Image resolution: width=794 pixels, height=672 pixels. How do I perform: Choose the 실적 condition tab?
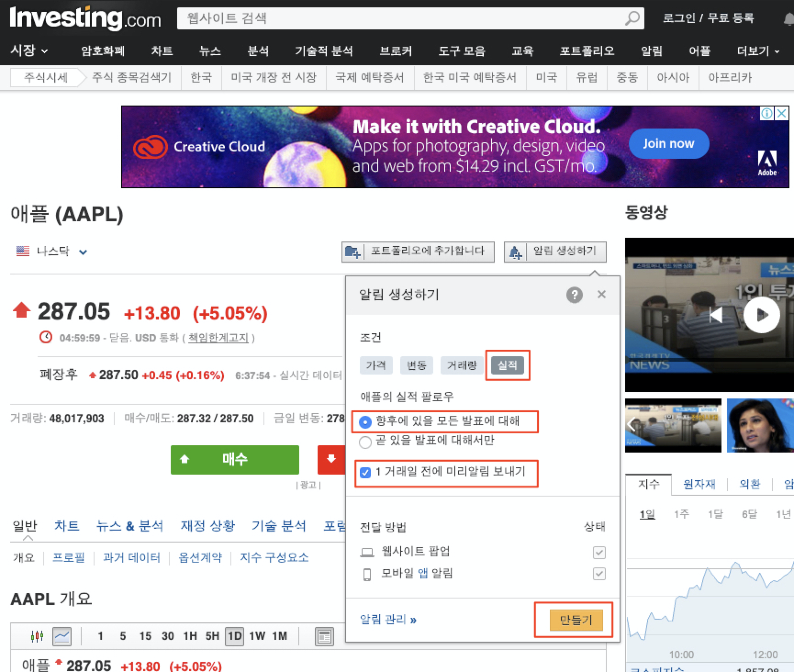[507, 365]
